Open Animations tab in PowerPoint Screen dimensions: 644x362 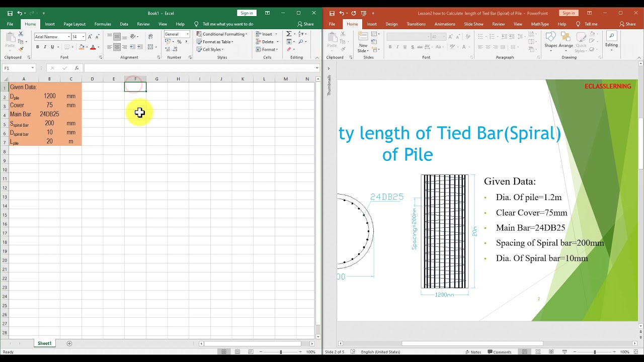(x=445, y=24)
